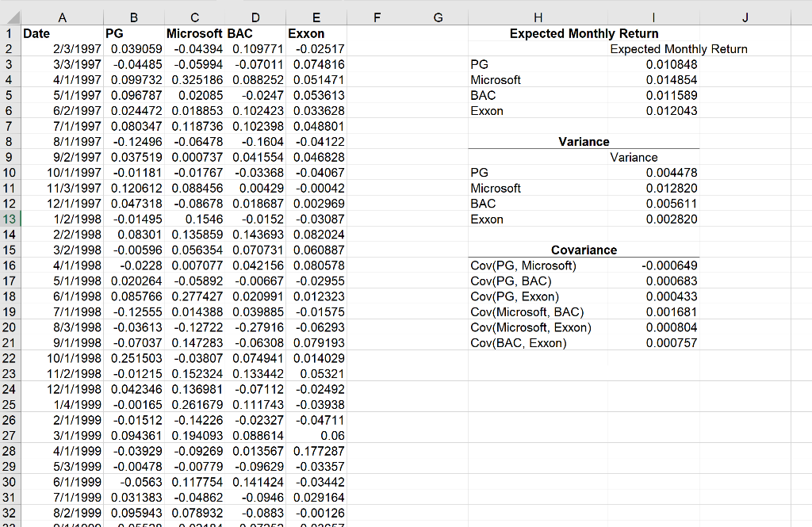Select column E header labeled Exxon

coord(316,17)
